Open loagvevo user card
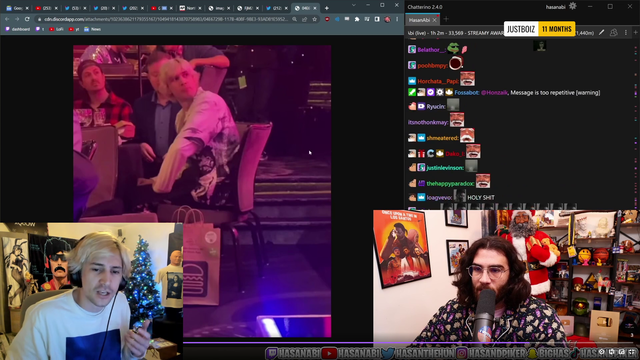 pos(440,198)
